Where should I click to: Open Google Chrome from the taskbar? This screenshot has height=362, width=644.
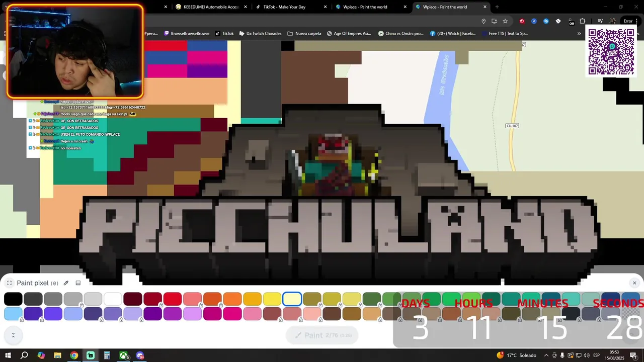coord(74,355)
